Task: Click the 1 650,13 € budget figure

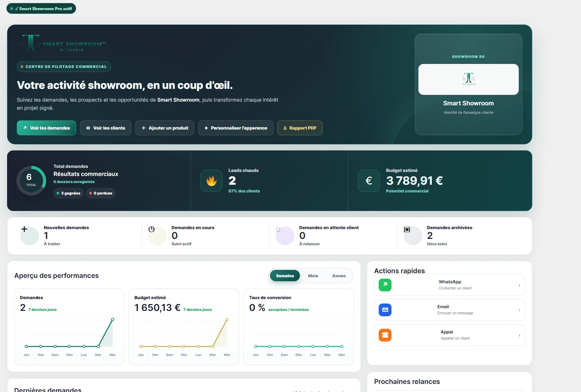Action: (158, 308)
